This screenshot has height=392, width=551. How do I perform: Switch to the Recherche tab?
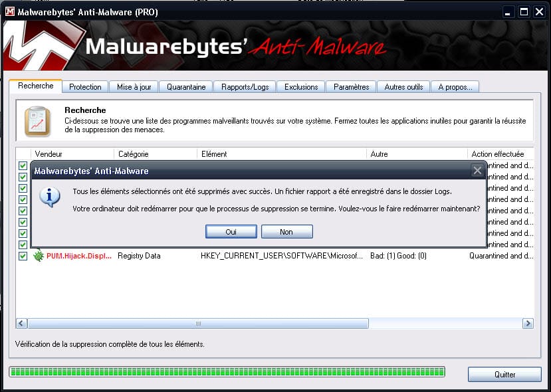(35, 86)
